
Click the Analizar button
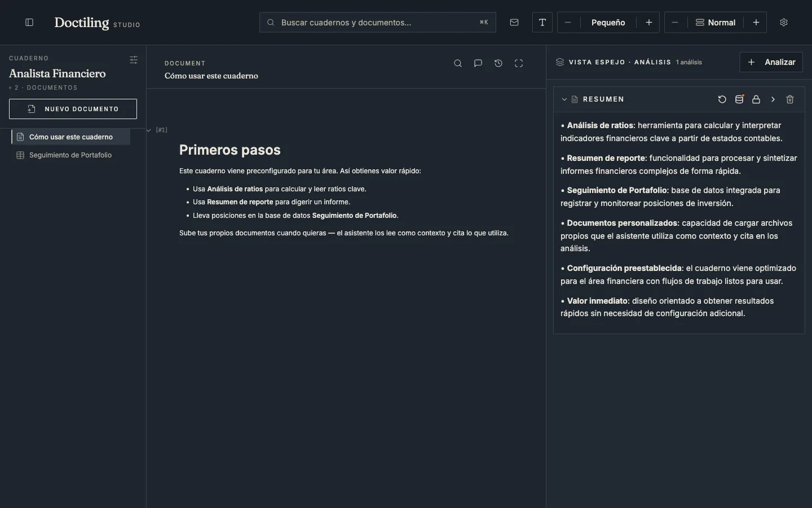(x=771, y=62)
